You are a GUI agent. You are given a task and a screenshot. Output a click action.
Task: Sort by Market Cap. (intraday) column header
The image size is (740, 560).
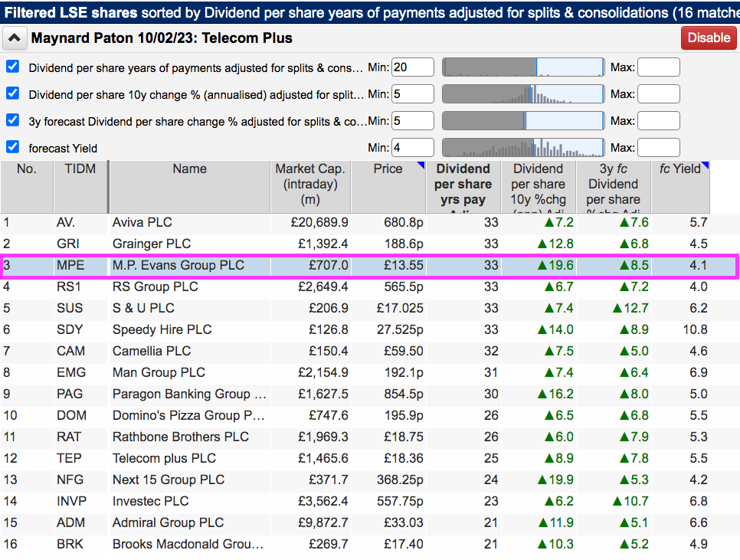(310, 184)
